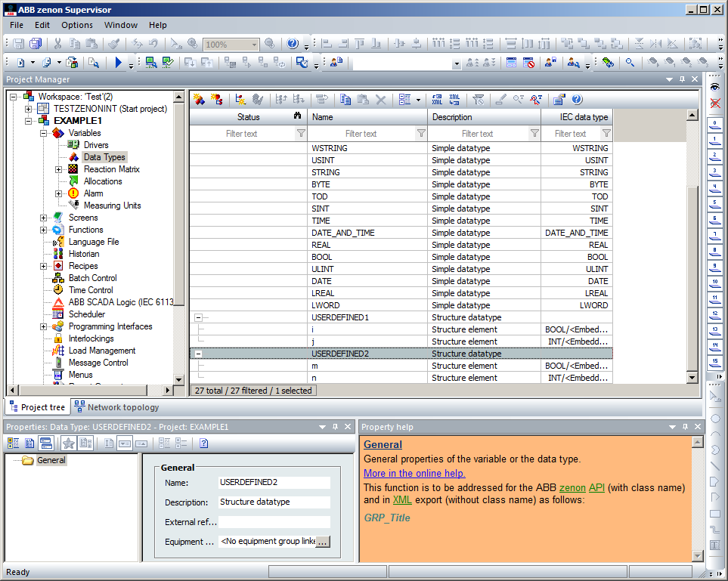
Task: Expand the Screens node
Action: (x=43, y=218)
